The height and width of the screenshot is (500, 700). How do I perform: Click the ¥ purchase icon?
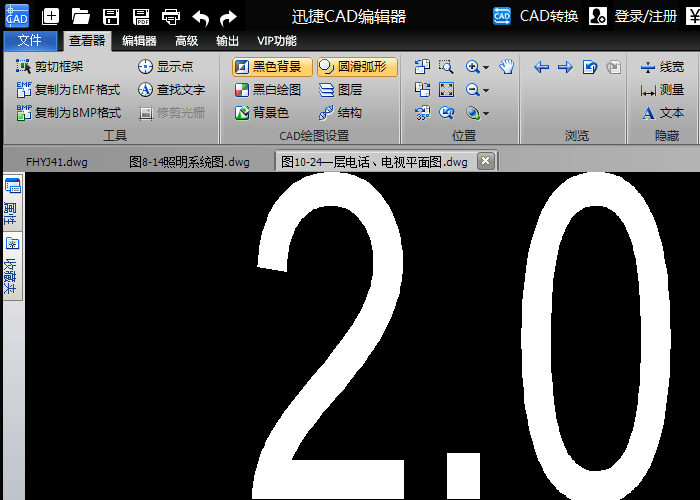tap(692, 17)
